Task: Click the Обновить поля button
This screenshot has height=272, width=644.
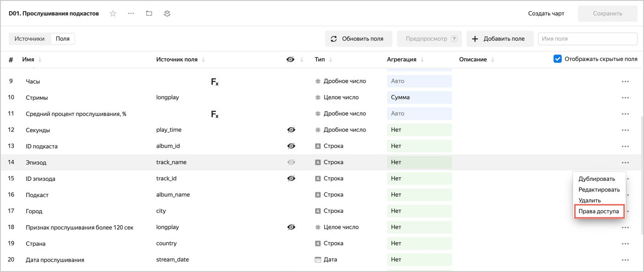Action: 358,39
